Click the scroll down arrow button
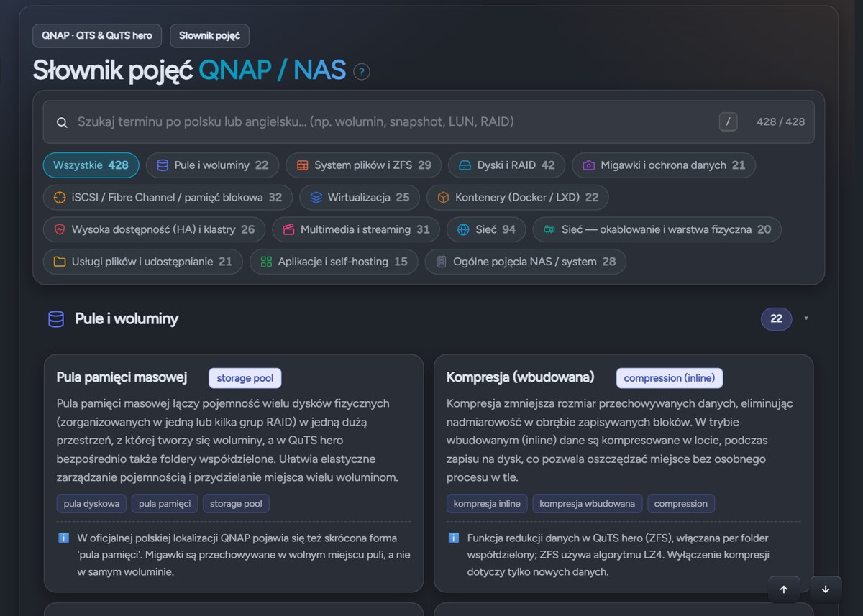Viewport: 863px width, 616px height. pos(826,589)
